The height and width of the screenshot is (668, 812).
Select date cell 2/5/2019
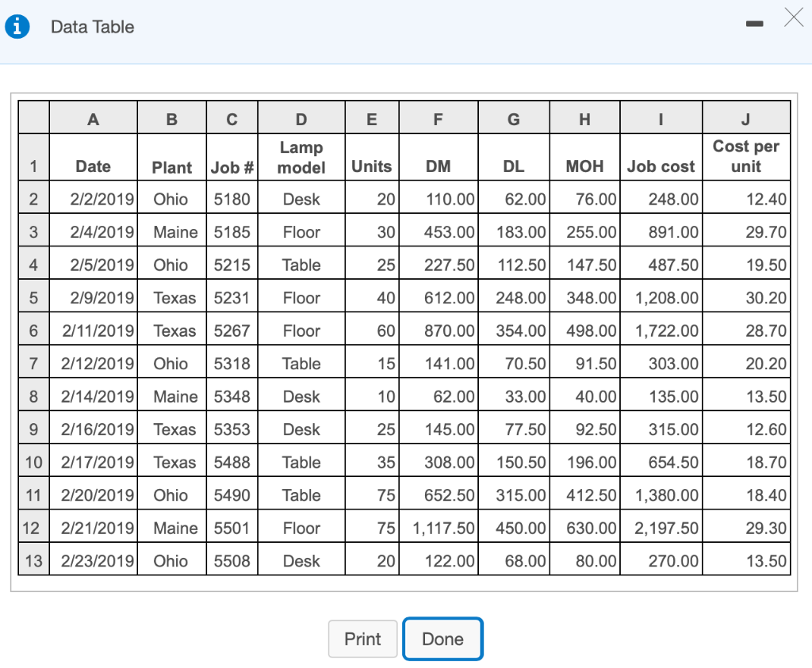[94, 263]
